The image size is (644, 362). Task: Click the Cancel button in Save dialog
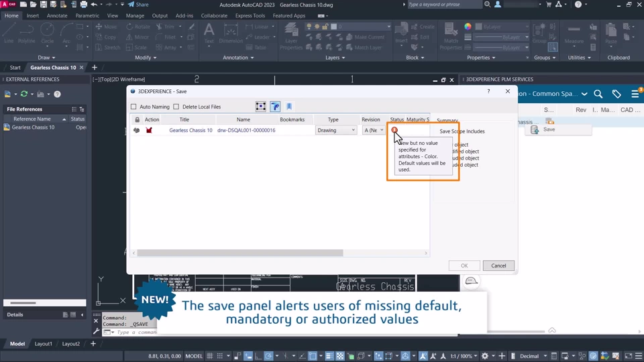click(x=498, y=265)
